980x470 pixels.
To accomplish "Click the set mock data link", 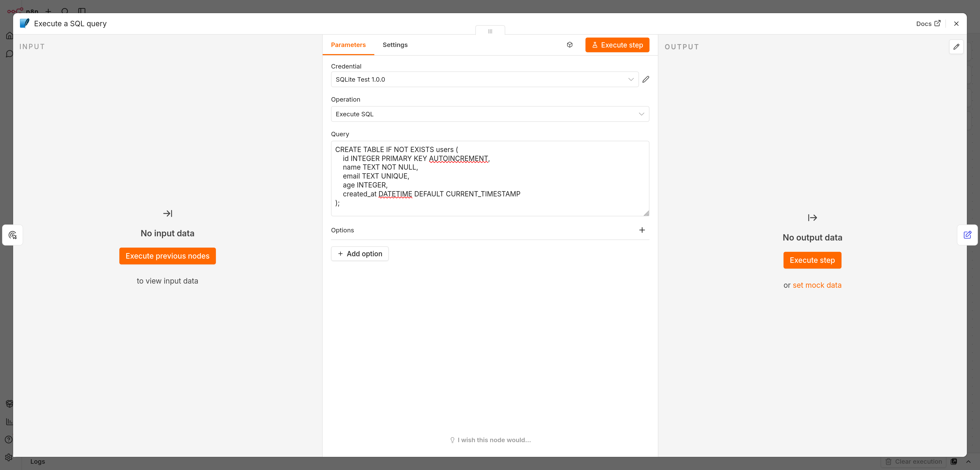I will click(x=817, y=285).
